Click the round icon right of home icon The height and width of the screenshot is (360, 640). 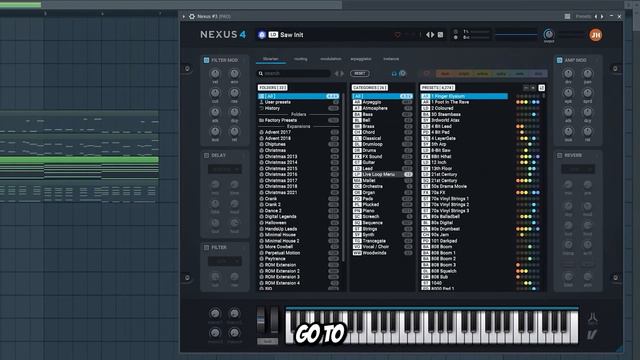402,73
